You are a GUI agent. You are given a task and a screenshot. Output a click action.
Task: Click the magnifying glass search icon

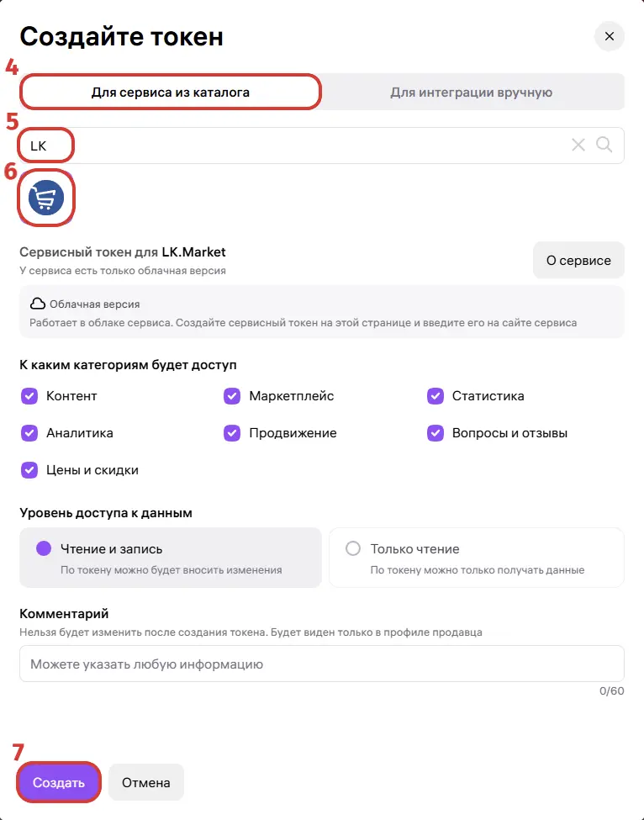[x=604, y=145]
